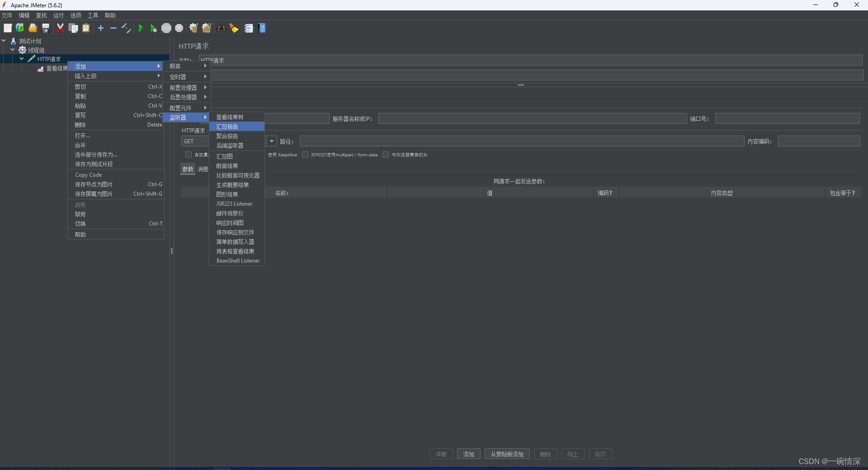Expand all nodes with the plus icon
Image resolution: width=868 pixels, height=470 pixels.
pos(101,28)
